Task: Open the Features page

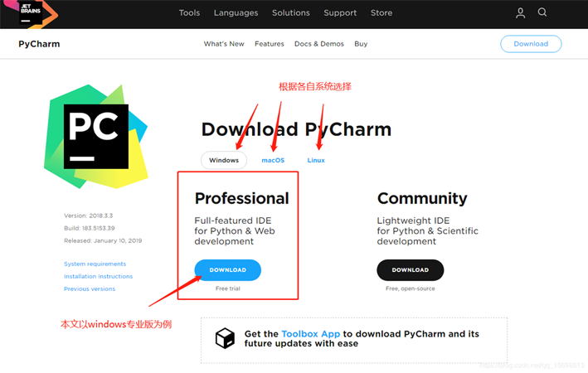Action: coord(270,44)
